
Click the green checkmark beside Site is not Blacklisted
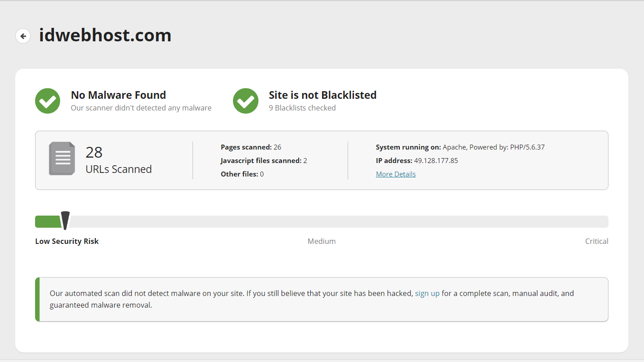(246, 101)
